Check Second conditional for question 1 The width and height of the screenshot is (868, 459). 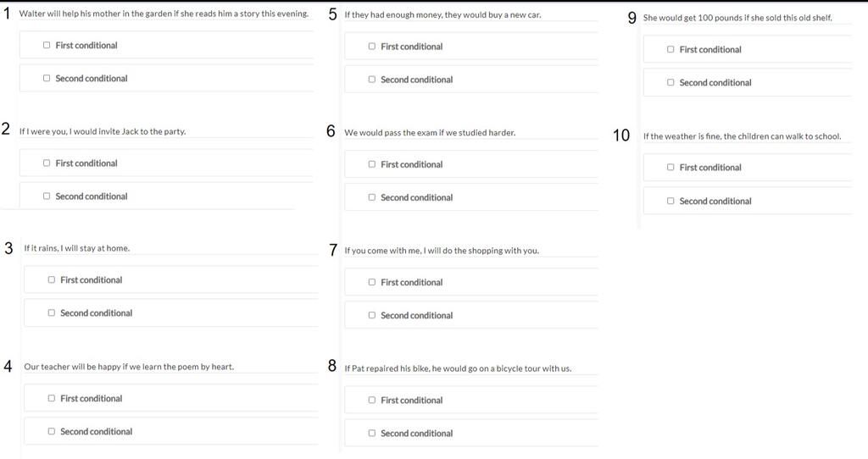47,79
